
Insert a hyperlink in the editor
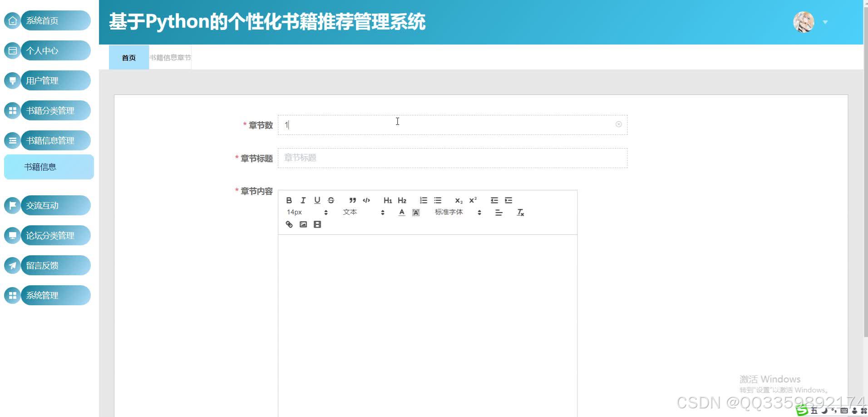click(x=289, y=224)
